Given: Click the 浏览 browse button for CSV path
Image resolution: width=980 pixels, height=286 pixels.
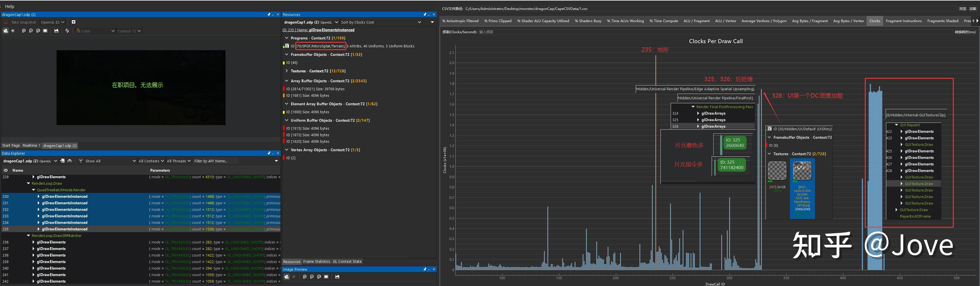Looking at the screenshot, I should pos(962,8).
